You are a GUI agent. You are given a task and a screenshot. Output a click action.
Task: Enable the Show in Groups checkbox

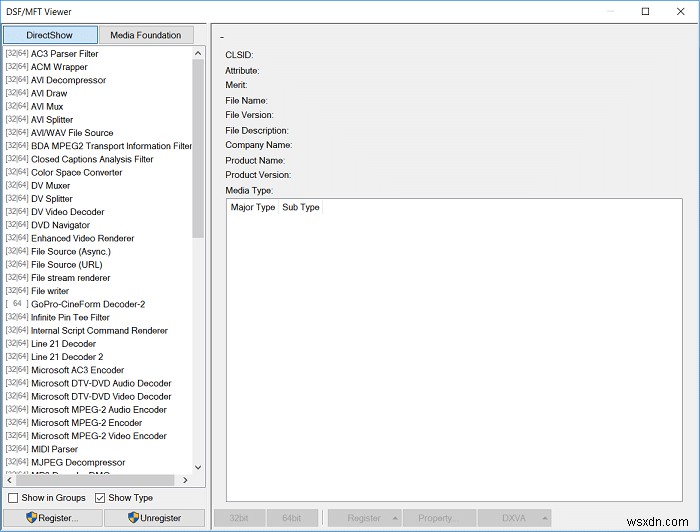click(13, 498)
